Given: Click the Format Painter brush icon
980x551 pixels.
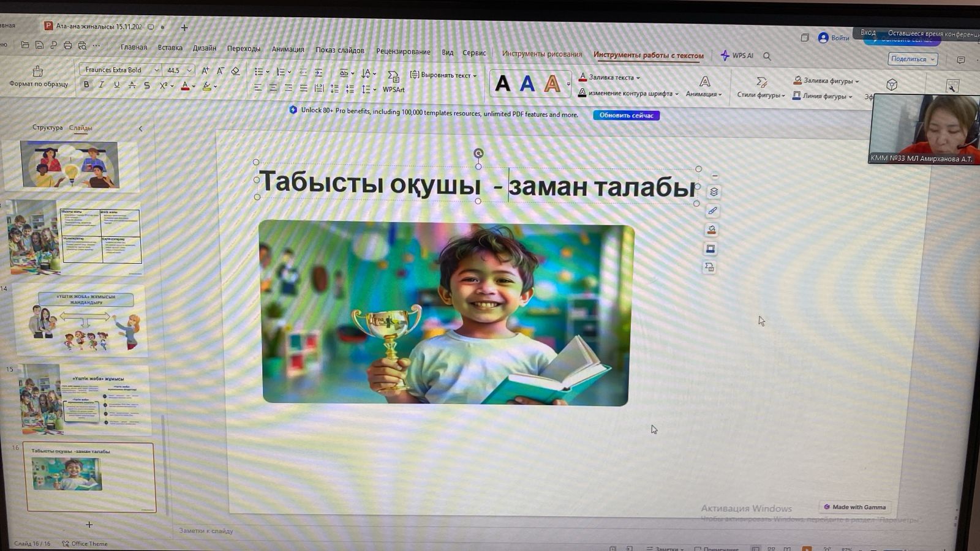Looking at the screenshot, I should pyautogui.click(x=37, y=72).
